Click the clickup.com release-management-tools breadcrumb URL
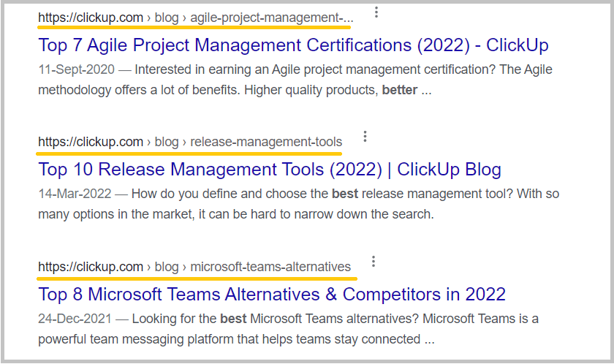This screenshot has width=614, height=364. pyautogui.click(x=190, y=142)
